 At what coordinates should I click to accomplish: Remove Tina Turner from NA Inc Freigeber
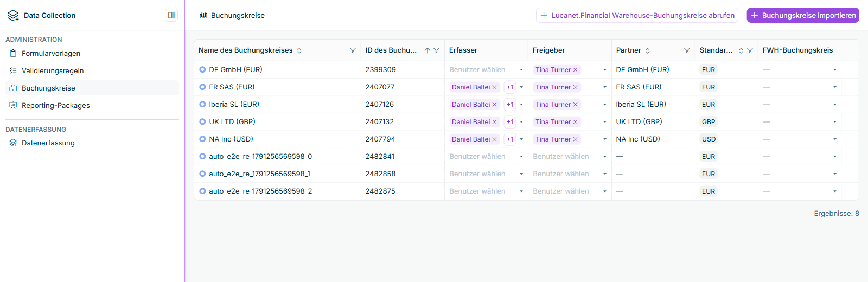[x=576, y=139]
